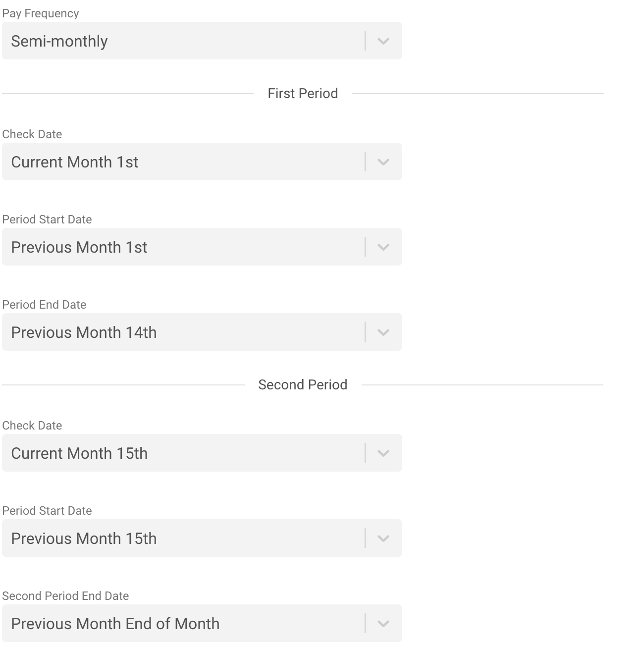Click chevron beside Previous Month End of Month
This screenshot has height=647, width=644.
click(383, 624)
